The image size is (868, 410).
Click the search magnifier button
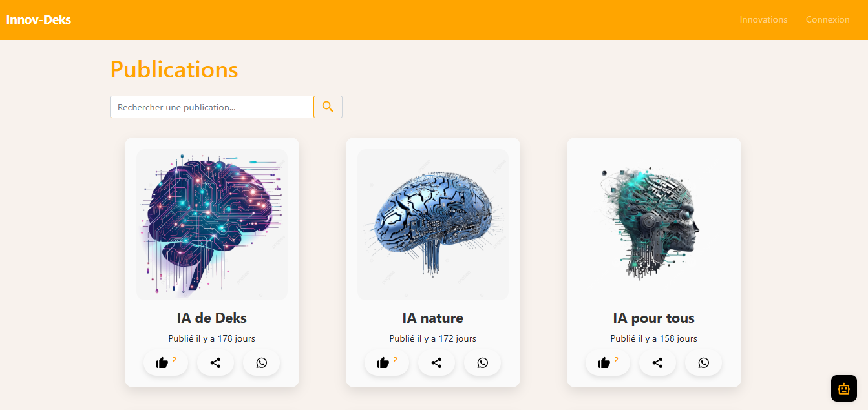(328, 107)
